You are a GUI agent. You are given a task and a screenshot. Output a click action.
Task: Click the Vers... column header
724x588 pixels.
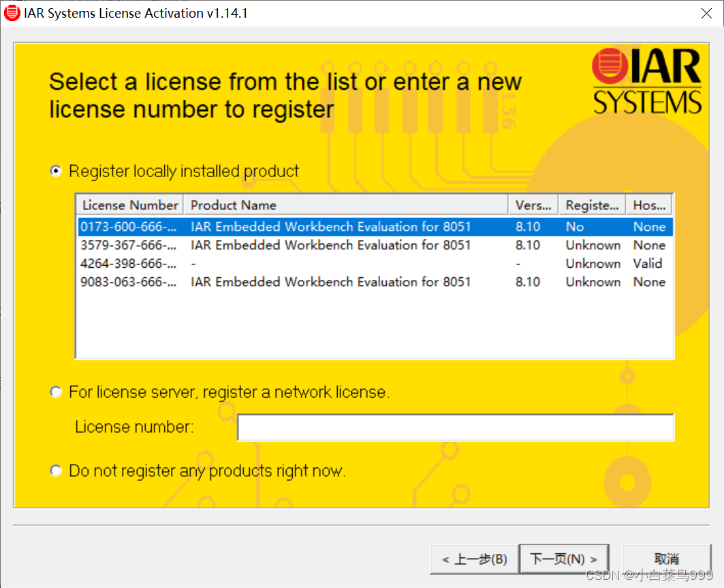tap(533, 205)
